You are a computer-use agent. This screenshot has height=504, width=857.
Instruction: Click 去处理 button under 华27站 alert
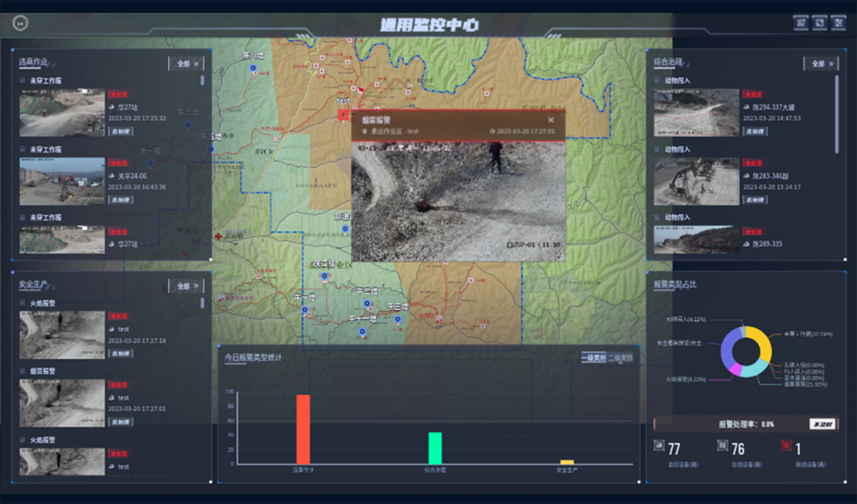[121, 130]
